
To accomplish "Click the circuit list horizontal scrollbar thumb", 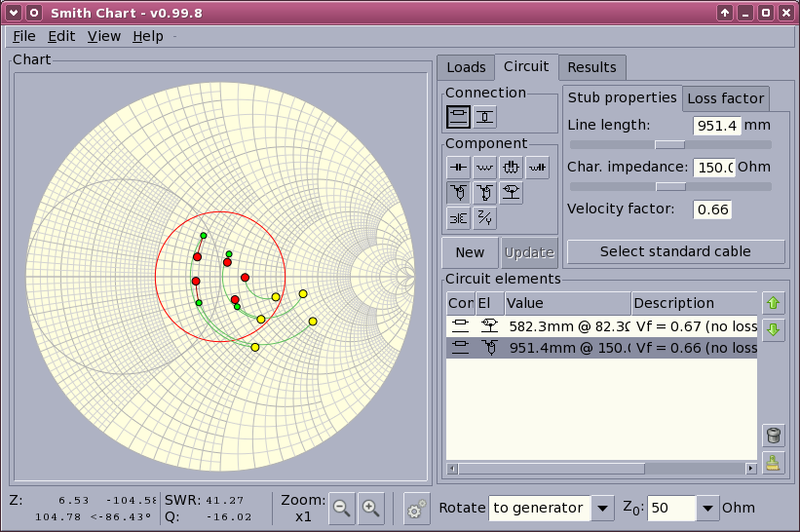I will (551, 469).
